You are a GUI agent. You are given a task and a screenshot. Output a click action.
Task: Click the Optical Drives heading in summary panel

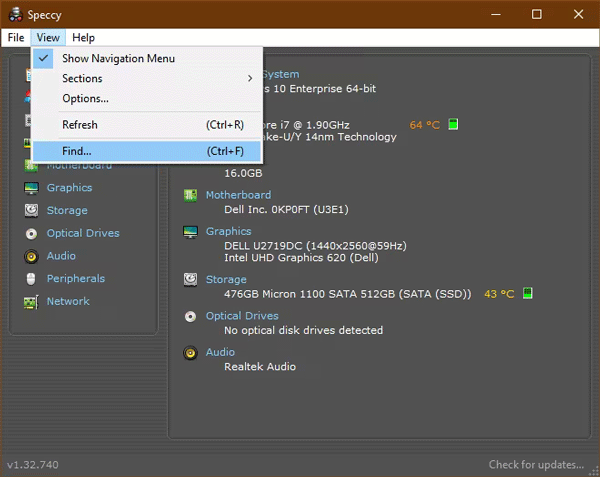242,316
